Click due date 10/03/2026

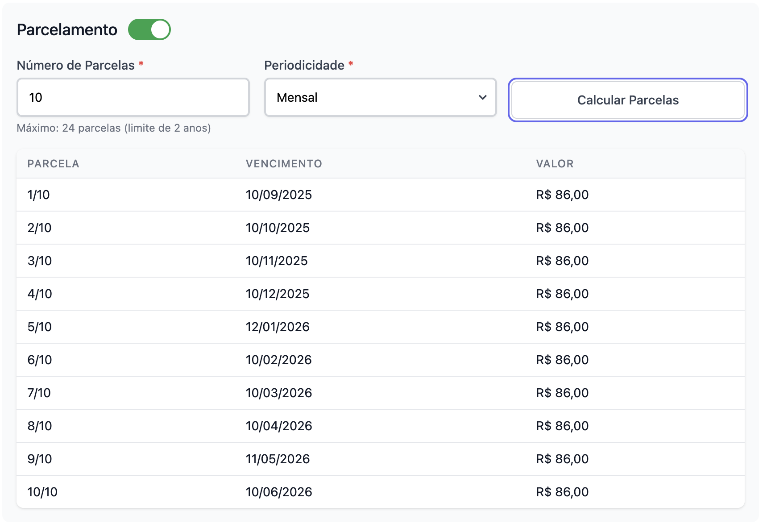[x=279, y=393]
